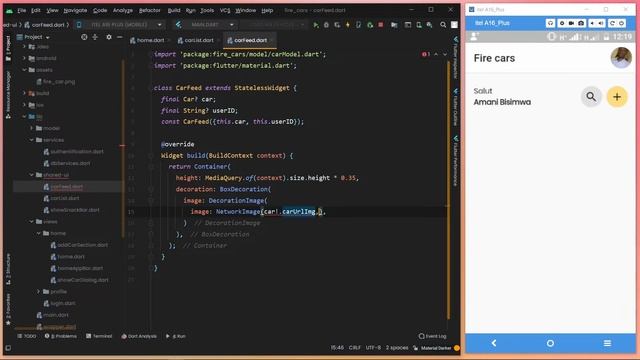
Task: Open the Event Log in status bar
Action: click(433, 336)
